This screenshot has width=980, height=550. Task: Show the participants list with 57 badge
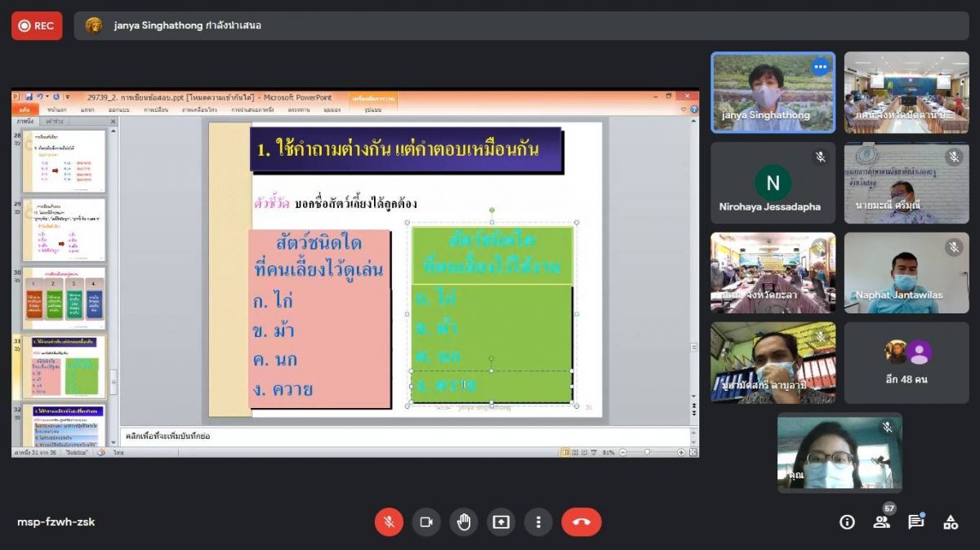click(882, 522)
